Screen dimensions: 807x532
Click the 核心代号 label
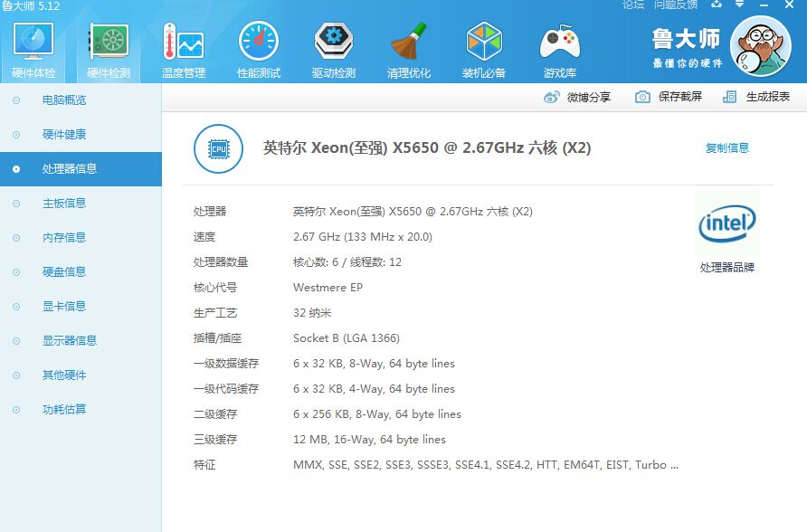pyautogui.click(x=215, y=288)
